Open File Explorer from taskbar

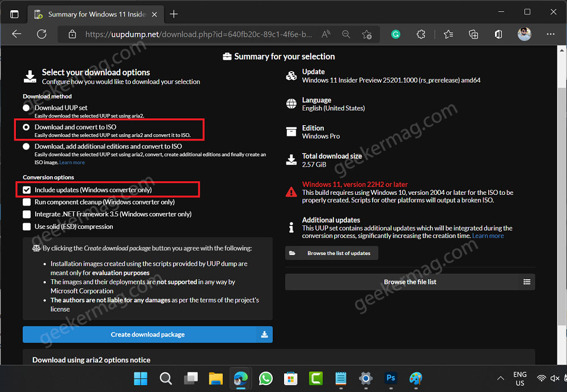click(215, 378)
